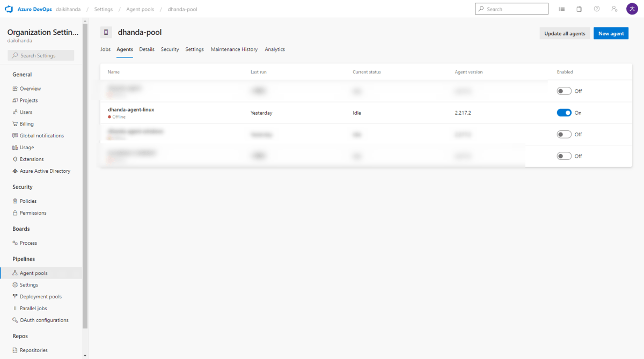
Task: Click the Update all agents button
Action: pos(565,33)
